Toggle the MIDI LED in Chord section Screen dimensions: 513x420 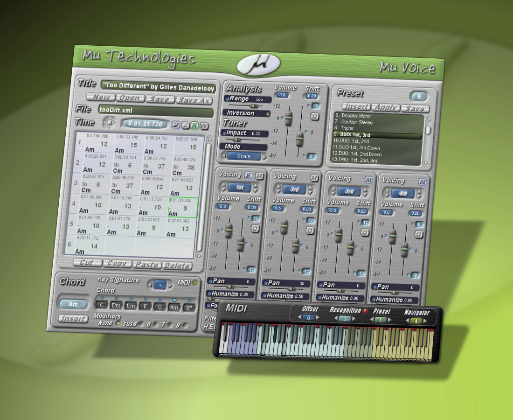[195, 283]
